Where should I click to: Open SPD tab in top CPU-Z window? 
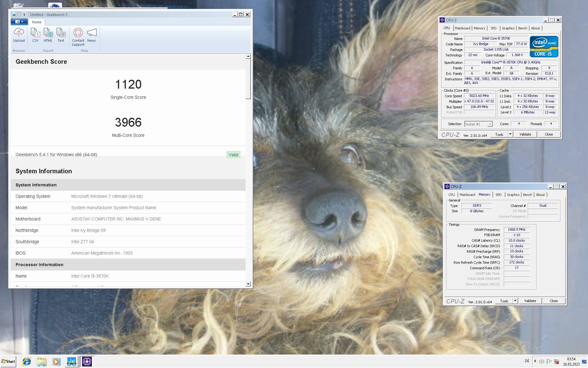pos(494,28)
